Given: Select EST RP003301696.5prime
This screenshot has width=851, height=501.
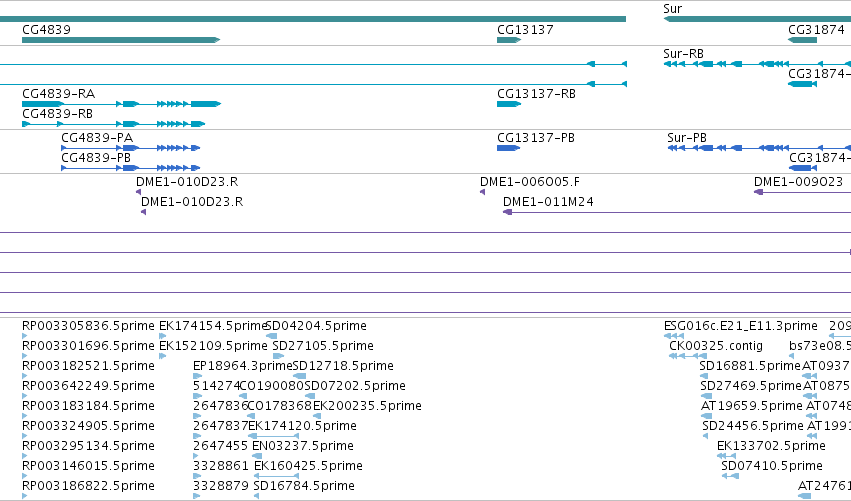Looking at the screenshot, I should 88,346.
